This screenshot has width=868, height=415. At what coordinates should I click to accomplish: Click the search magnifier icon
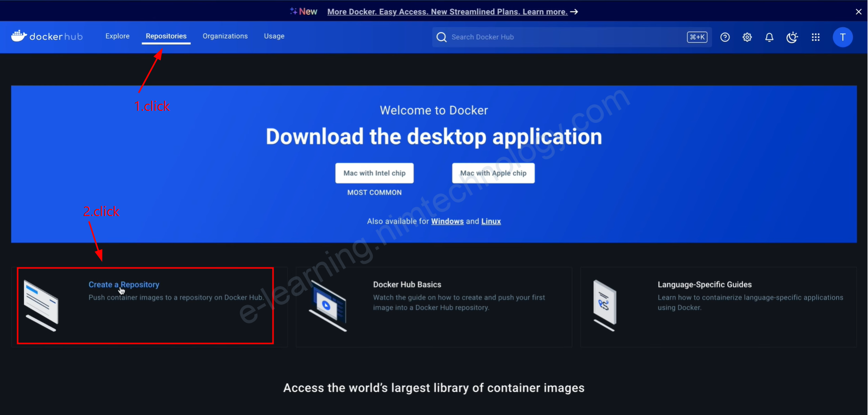[442, 37]
